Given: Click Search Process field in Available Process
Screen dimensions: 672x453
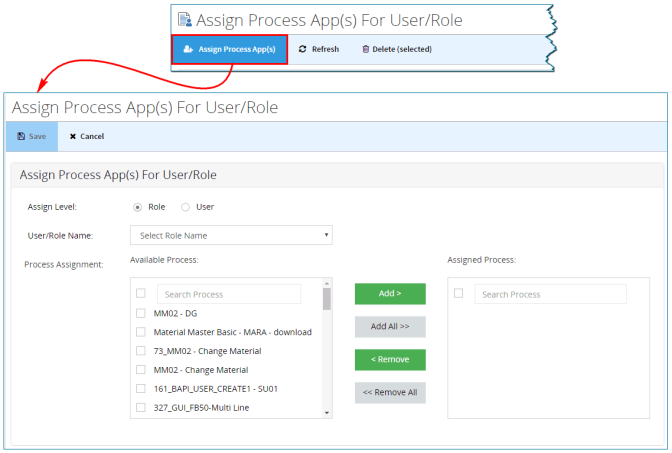Looking at the screenshot, I should point(229,294).
